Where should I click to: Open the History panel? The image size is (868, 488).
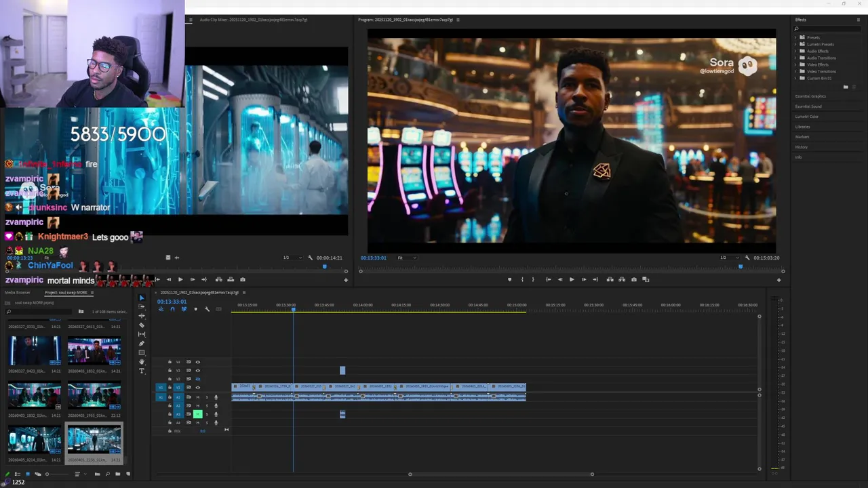(x=802, y=147)
